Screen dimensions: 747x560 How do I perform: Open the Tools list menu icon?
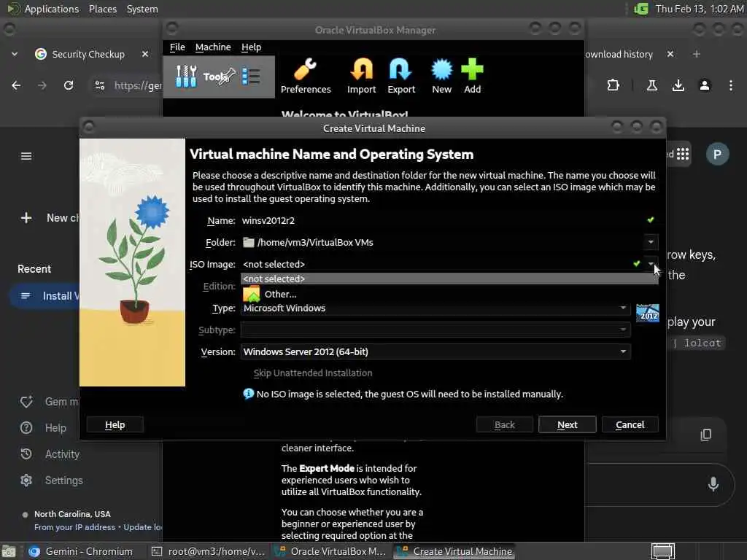(251, 76)
